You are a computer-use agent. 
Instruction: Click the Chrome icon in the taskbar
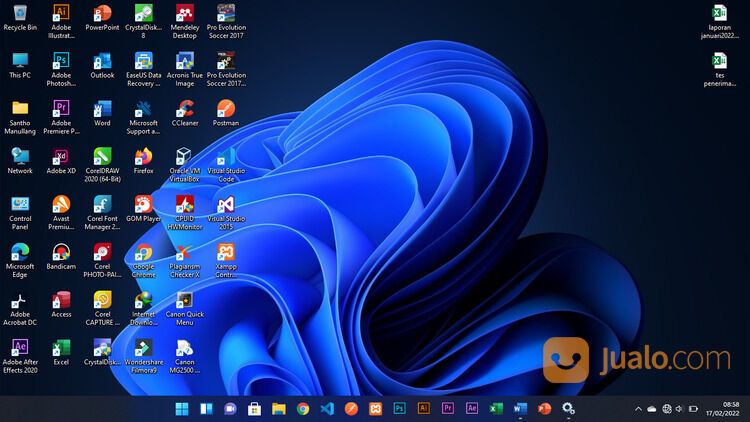pyautogui.click(x=302, y=409)
